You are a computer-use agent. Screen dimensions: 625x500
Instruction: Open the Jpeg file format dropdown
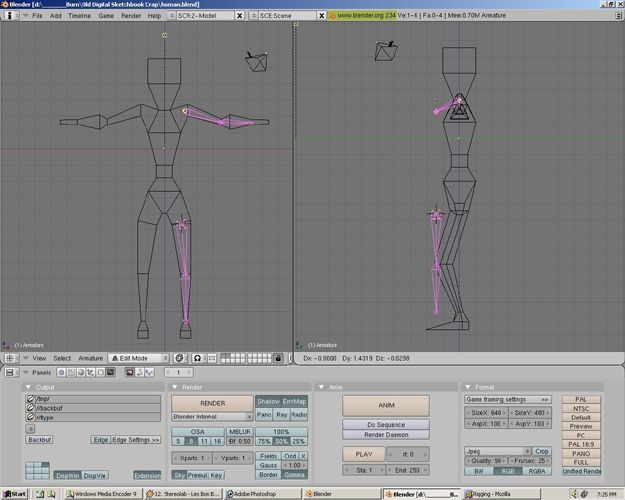coord(498,451)
